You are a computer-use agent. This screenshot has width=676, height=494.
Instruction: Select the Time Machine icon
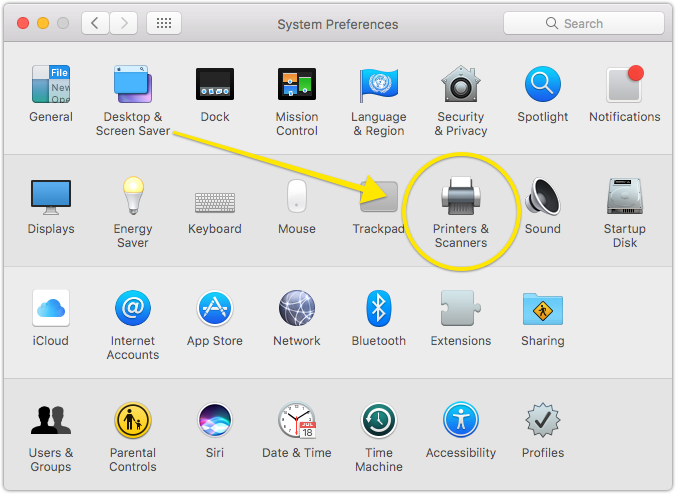click(x=379, y=421)
